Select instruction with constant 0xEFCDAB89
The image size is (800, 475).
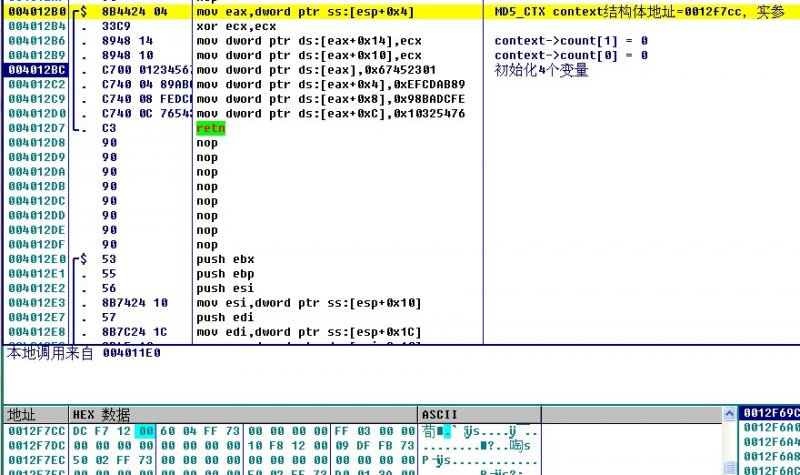pyautogui.click(x=331, y=84)
